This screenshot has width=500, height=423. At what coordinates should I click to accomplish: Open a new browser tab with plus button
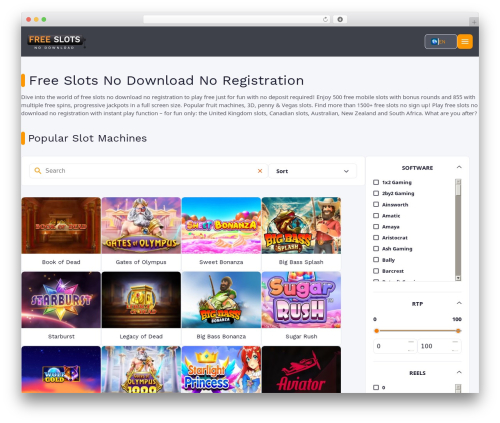(x=474, y=22)
